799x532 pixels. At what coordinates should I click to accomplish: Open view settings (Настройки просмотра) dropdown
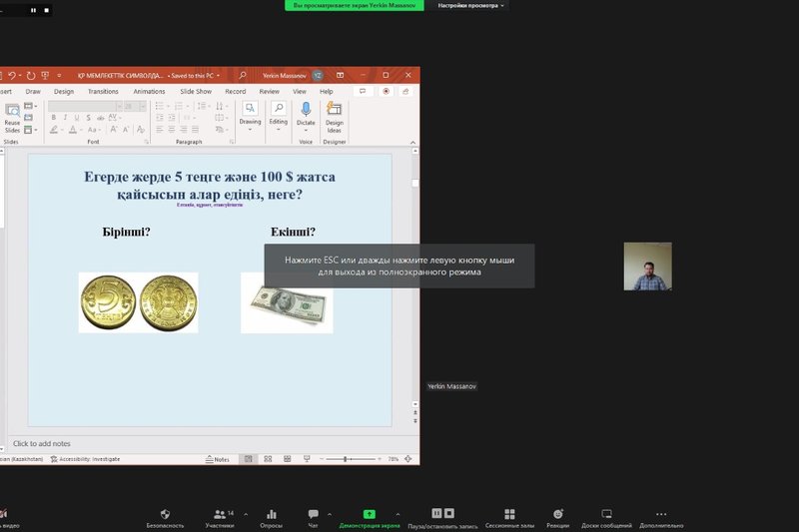tap(470, 6)
